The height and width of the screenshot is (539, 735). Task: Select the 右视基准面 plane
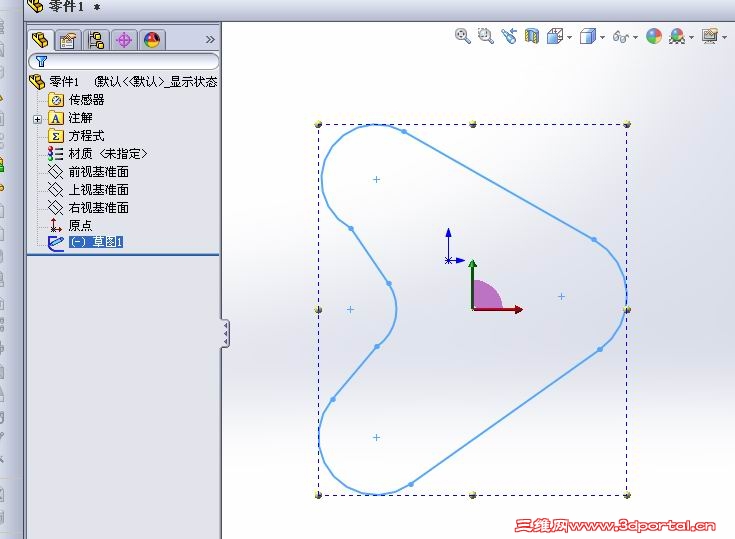pos(98,208)
